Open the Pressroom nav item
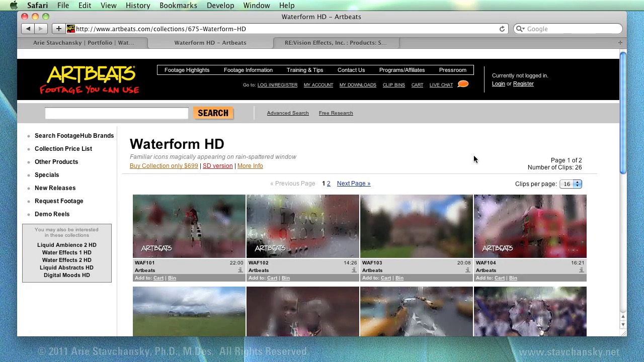Screen dimensions: 644x362 452,70
